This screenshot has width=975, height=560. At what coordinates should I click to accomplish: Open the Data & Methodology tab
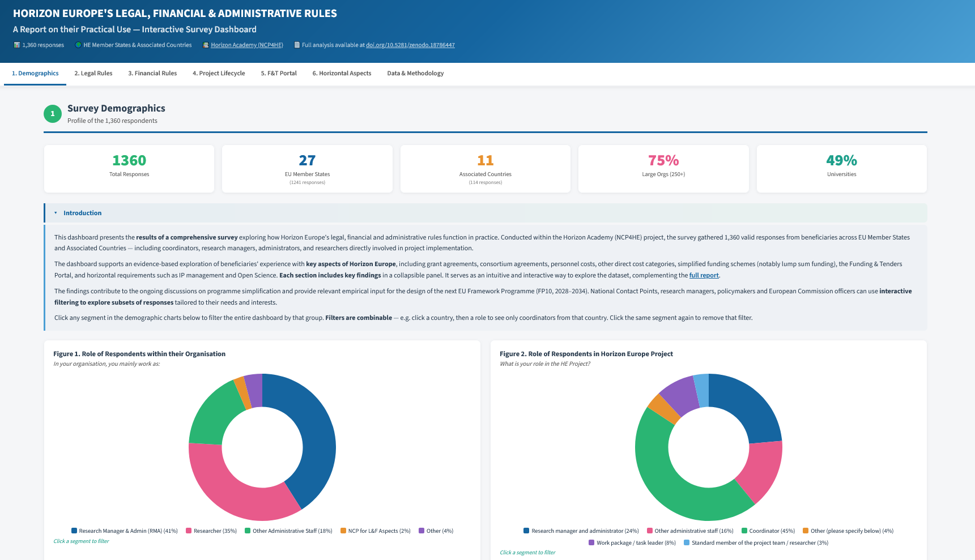click(415, 73)
